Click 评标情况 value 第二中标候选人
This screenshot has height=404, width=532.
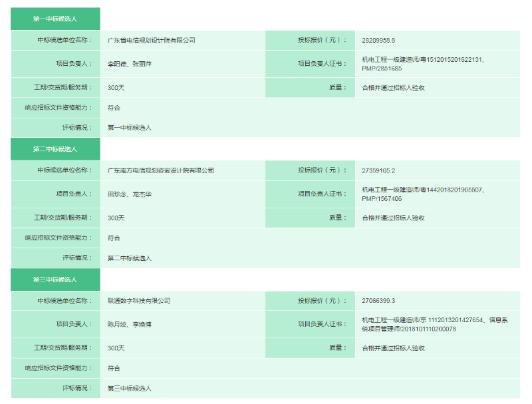[130, 258]
